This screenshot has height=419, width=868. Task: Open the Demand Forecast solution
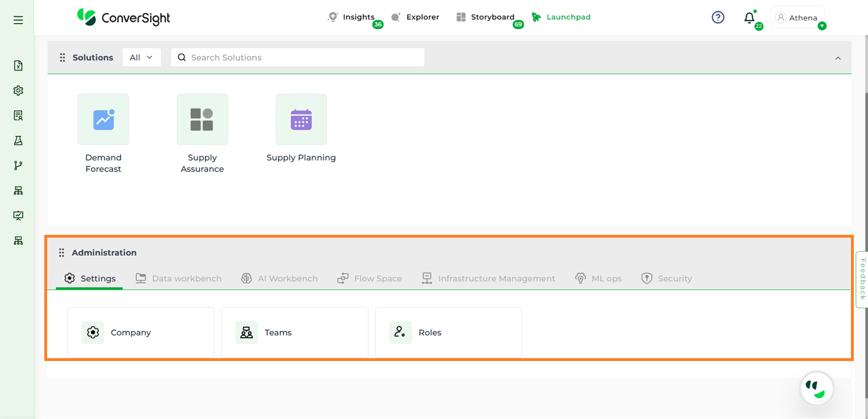click(103, 120)
